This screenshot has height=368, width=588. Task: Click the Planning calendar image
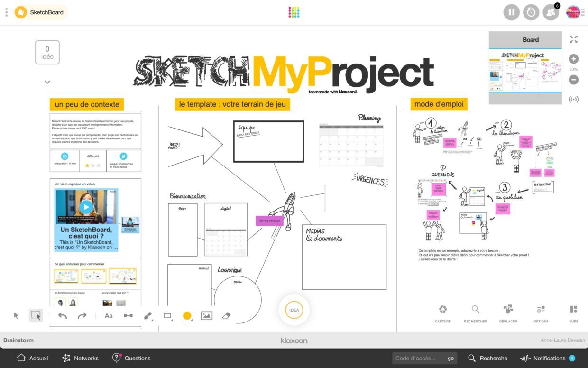pos(351,145)
